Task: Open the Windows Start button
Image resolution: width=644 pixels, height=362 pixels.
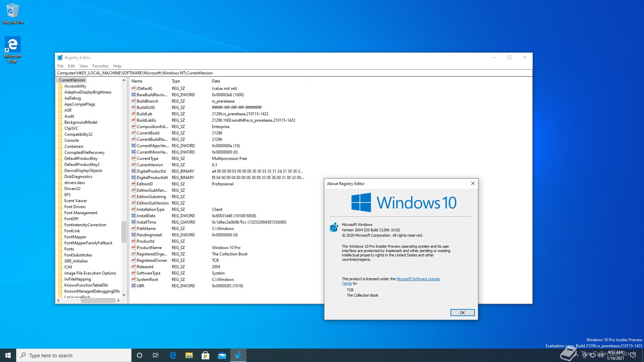Action: point(8,355)
